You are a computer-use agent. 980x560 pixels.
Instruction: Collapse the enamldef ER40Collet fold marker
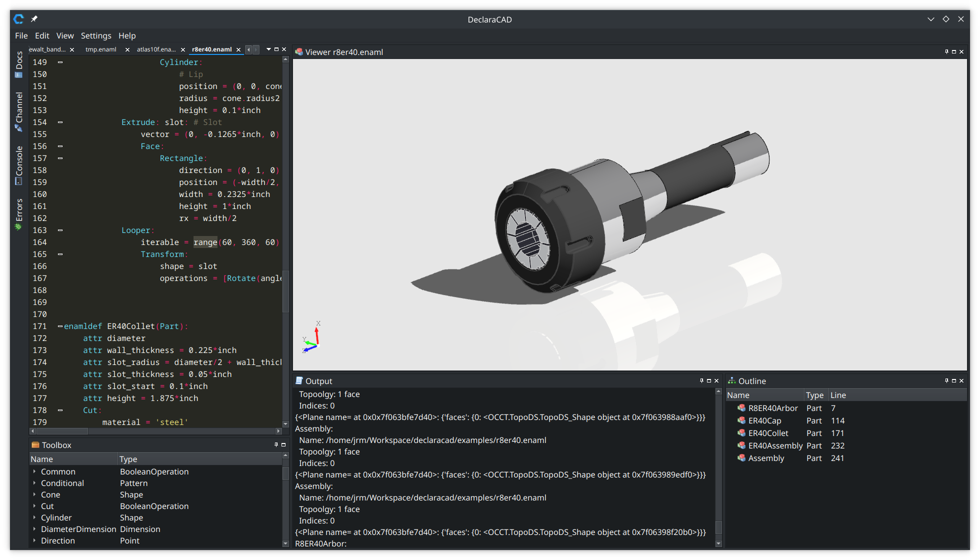pyautogui.click(x=60, y=326)
